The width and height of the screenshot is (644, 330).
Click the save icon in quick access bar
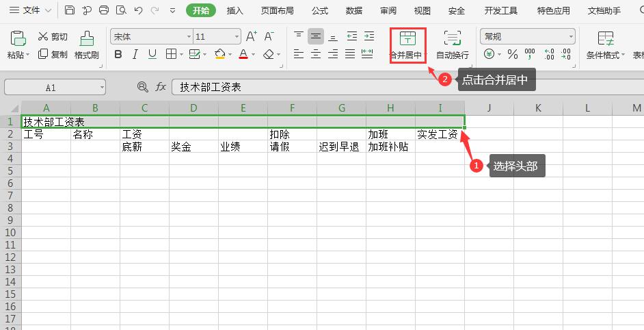(x=70, y=10)
